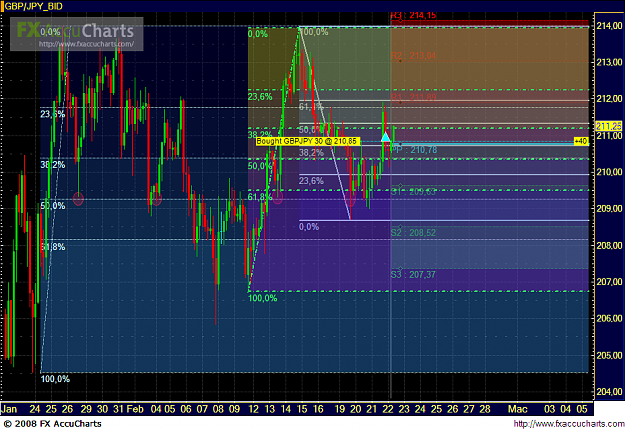This screenshot has height=430, width=625.
Task: Click the yellow 211,25 current price tag
Action: pos(609,126)
